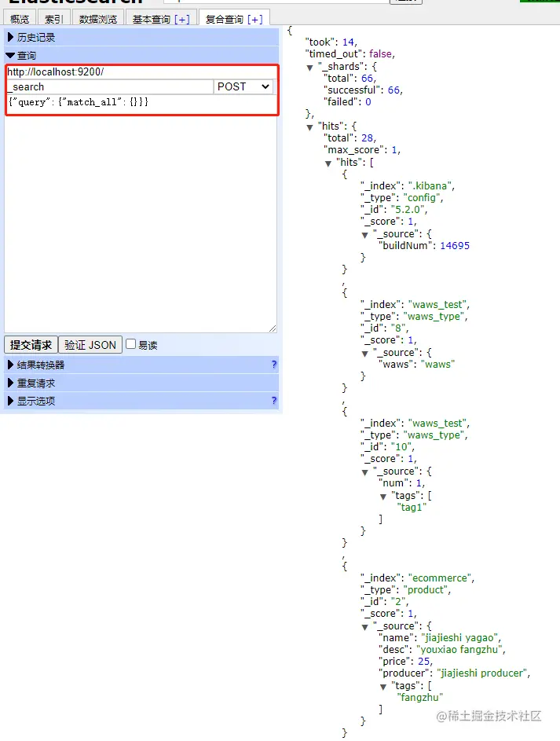Click the "5.2.0" id value
This screenshot has width=560, height=741.
[408, 209]
